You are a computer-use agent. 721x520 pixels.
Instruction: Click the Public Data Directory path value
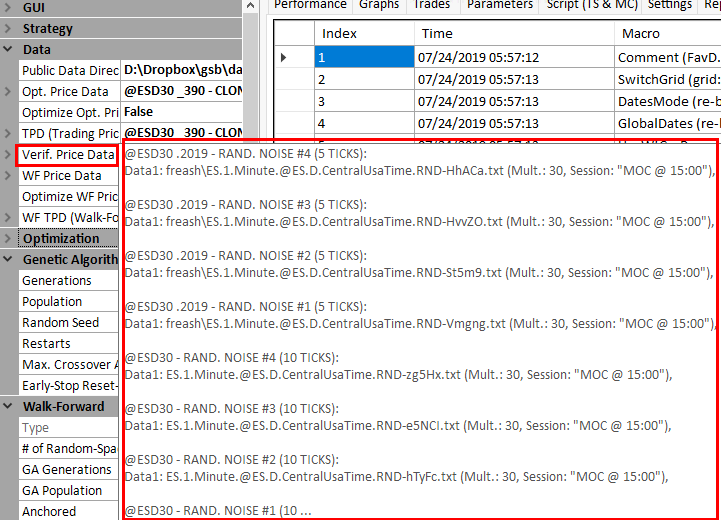[x=180, y=71]
